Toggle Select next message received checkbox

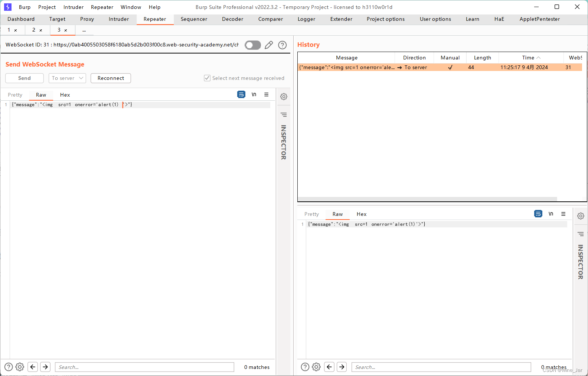(207, 78)
